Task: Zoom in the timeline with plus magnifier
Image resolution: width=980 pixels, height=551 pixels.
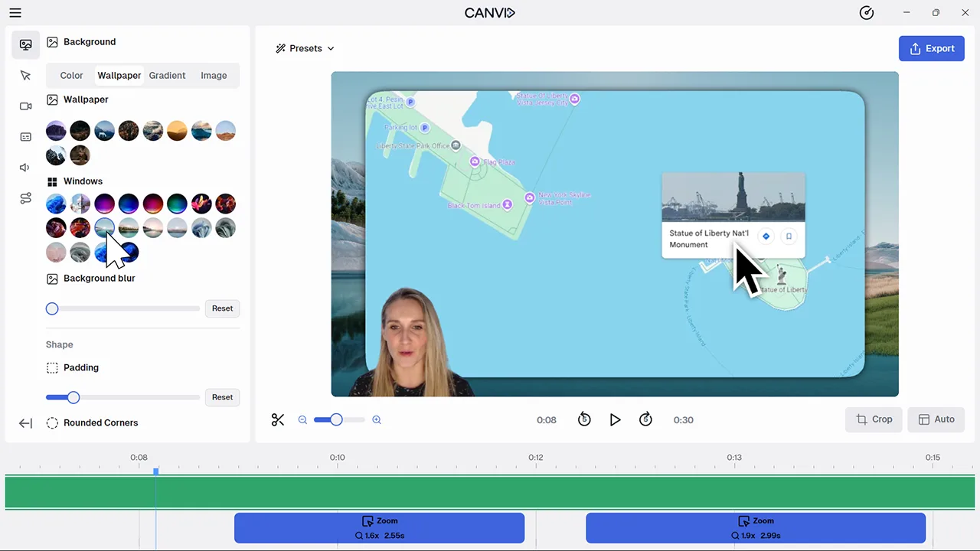Action: (x=377, y=419)
